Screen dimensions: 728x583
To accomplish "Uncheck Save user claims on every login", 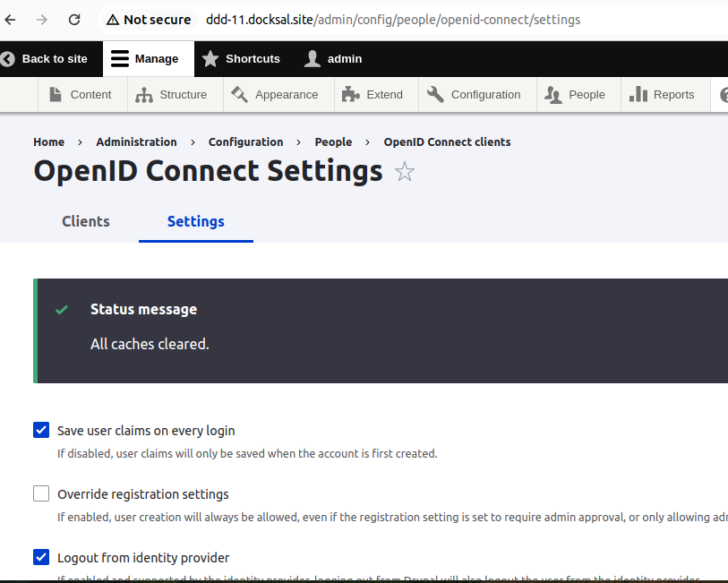I will coord(40,430).
